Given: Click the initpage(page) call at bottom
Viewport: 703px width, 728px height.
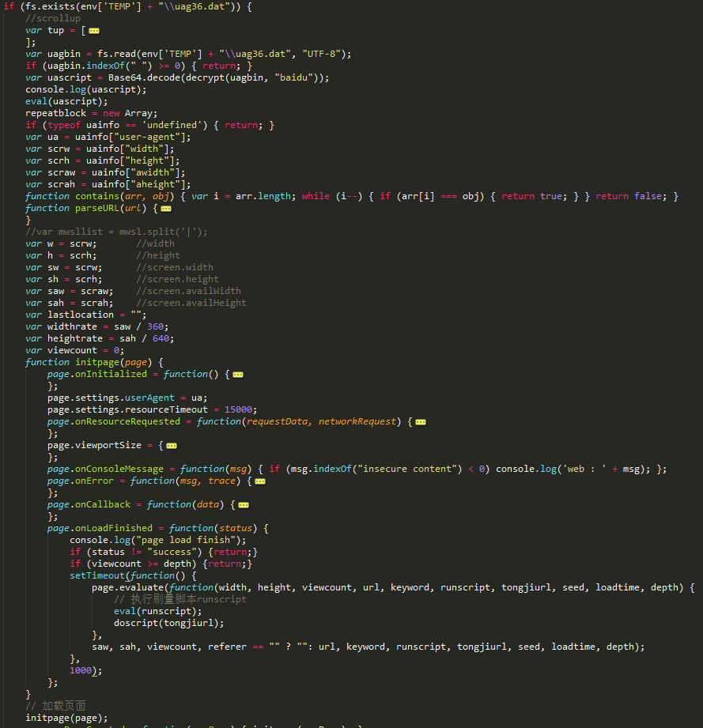Looking at the screenshot, I should pos(66,718).
